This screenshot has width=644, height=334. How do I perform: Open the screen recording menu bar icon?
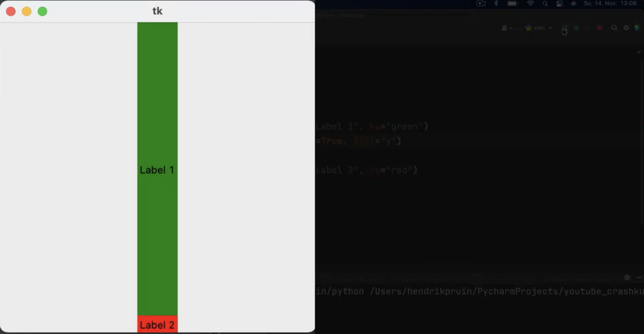click(481, 3)
